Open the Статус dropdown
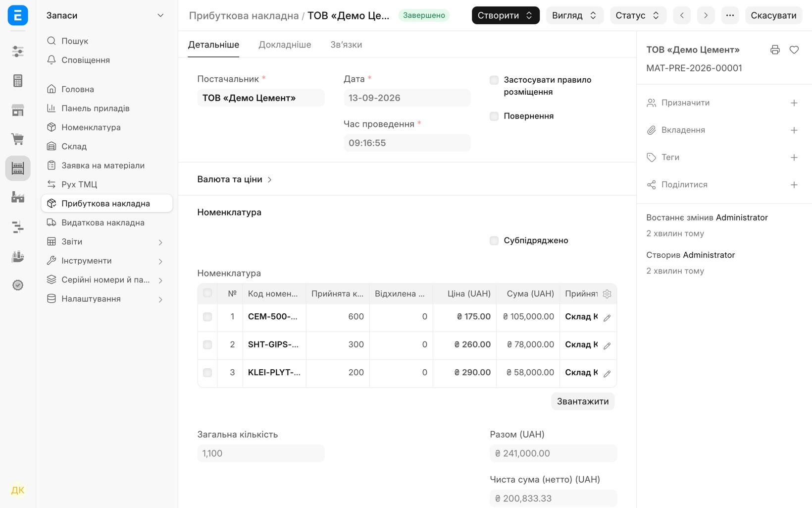The height and width of the screenshot is (508, 812). (x=638, y=15)
